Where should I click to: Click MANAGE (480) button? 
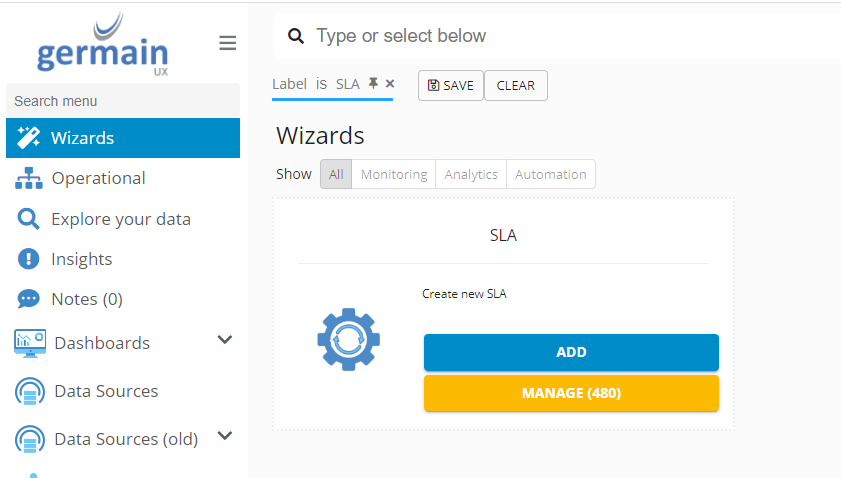point(571,393)
